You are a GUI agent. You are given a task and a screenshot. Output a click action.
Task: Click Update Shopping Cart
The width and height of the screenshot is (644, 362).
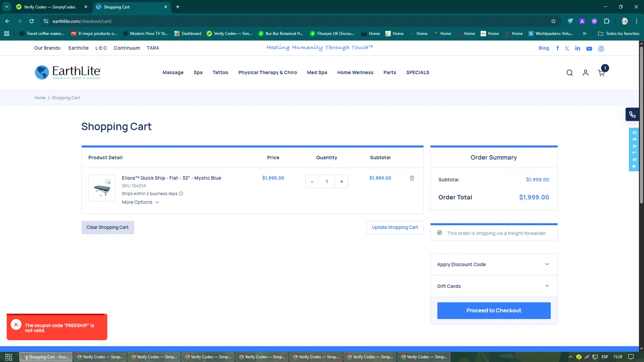(x=395, y=227)
